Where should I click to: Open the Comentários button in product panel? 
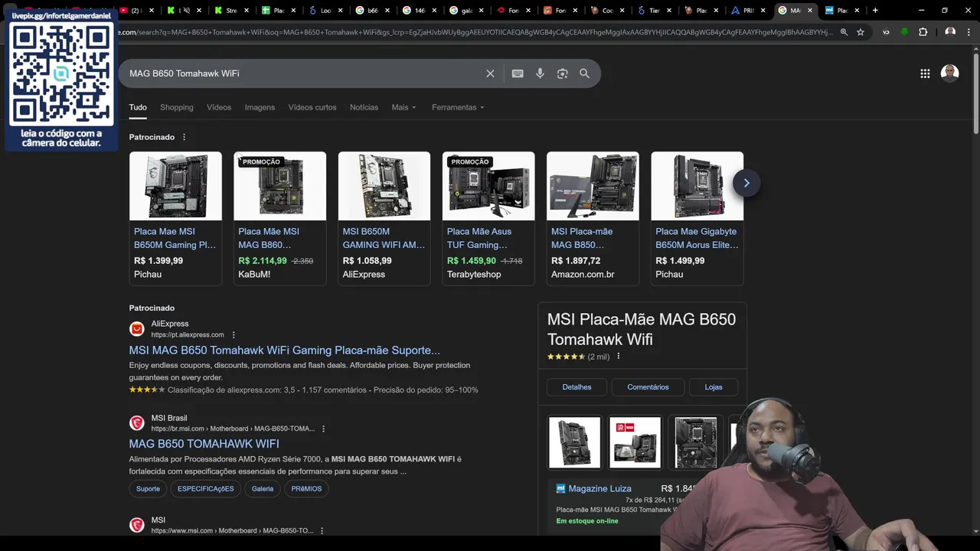point(648,387)
